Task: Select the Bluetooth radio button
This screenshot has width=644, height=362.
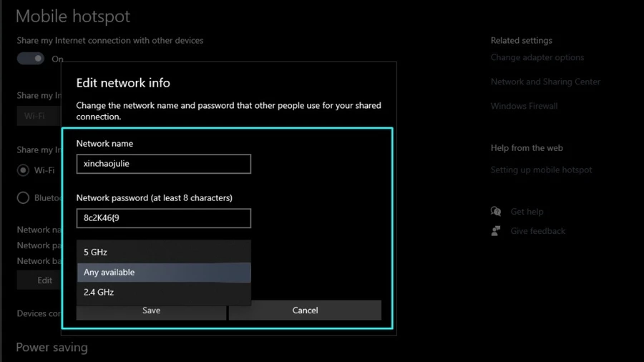Action: coord(23,198)
